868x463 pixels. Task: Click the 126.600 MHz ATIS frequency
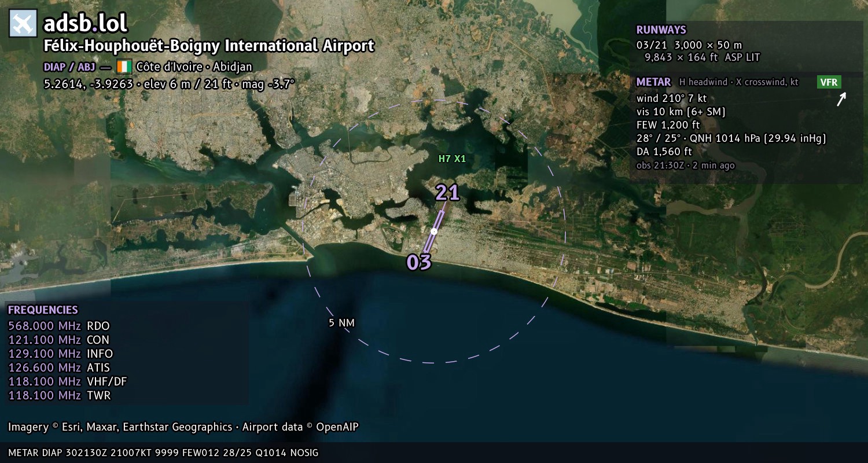[x=59, y=368]
